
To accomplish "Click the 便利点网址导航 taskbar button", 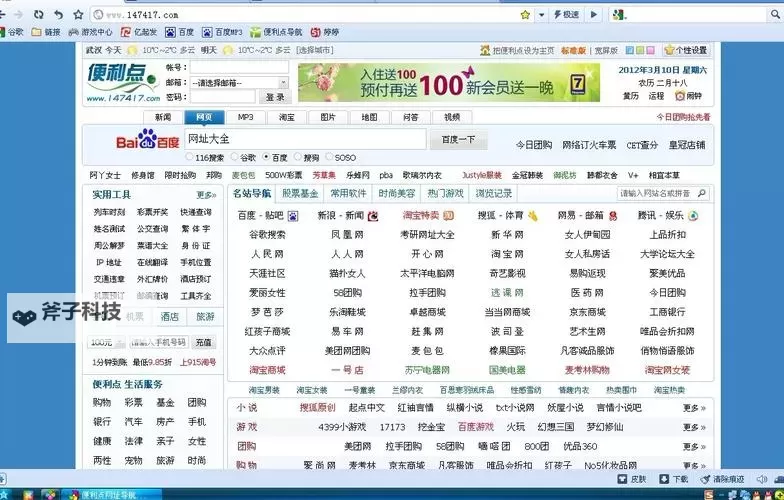I will pyautogui.click(x=112, y=495).
